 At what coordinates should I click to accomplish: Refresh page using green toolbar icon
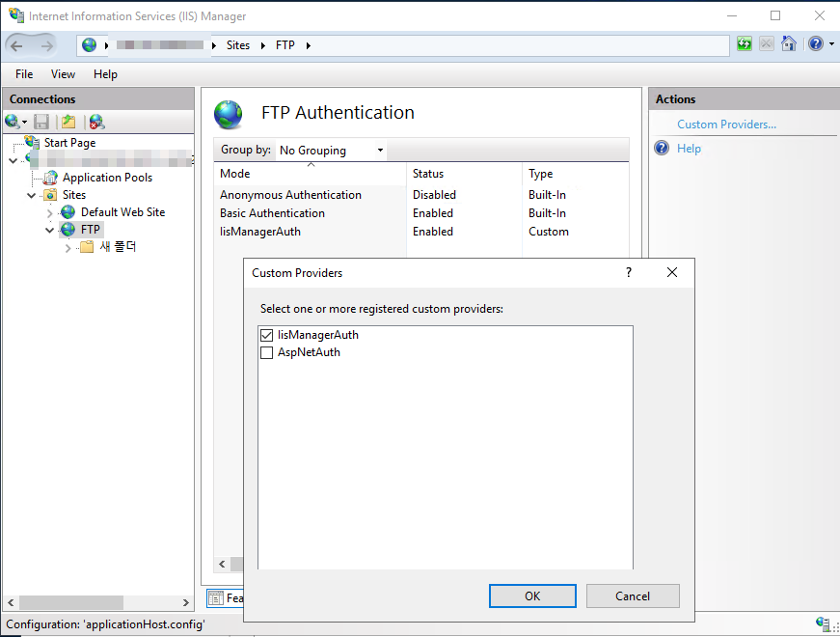tap(745, 44)
